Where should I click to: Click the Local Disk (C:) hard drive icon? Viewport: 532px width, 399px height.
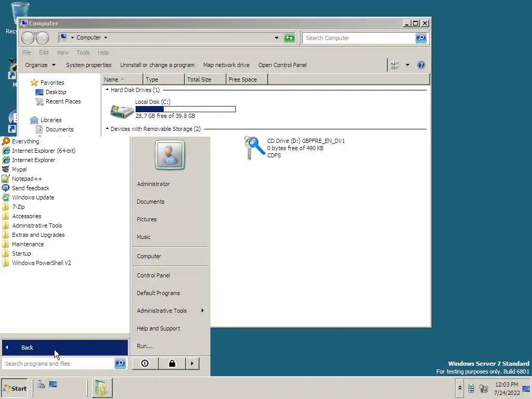(122, 111)
